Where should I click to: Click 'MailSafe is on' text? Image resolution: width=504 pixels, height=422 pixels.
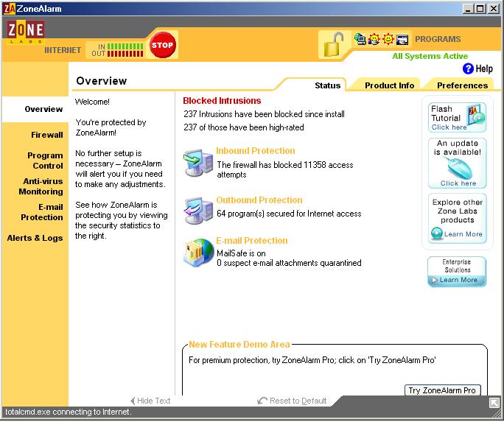click(241, 253)
